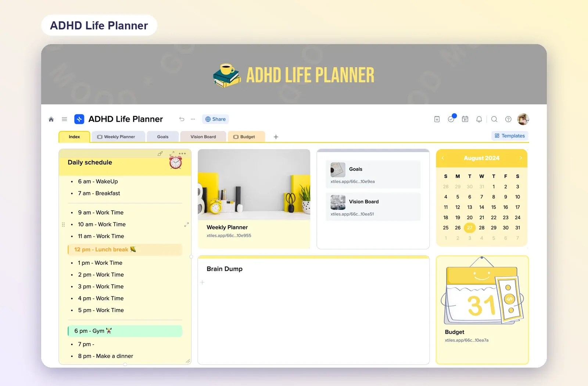
Task: Click the 6 pm - Gym row
Action: click(x=125, y=331)
